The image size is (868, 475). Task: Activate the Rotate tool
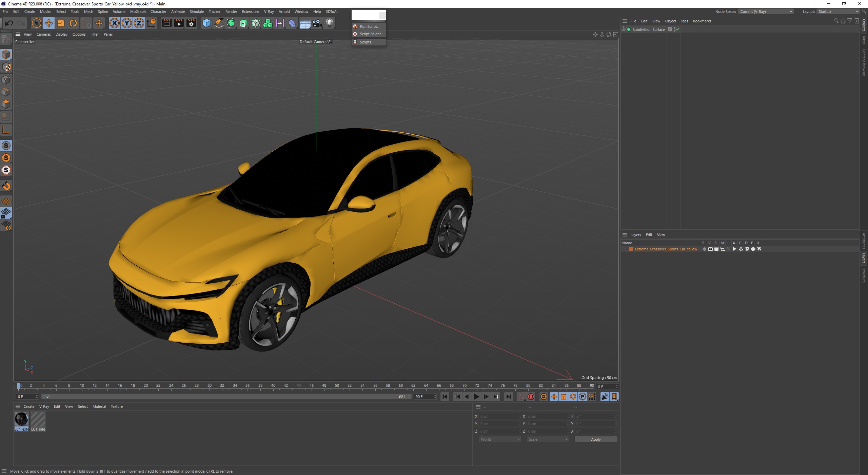(73, 23)
